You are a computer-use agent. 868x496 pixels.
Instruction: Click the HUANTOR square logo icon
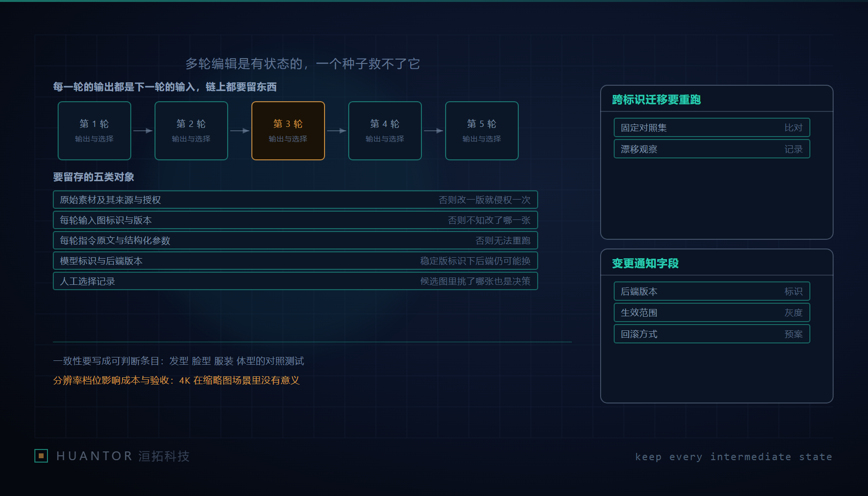pos(41,456)
